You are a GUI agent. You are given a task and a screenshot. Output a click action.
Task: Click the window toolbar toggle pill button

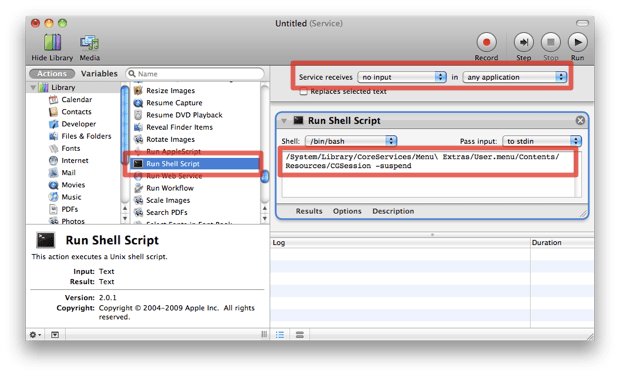pyautogui.click(x=582, y=23)
